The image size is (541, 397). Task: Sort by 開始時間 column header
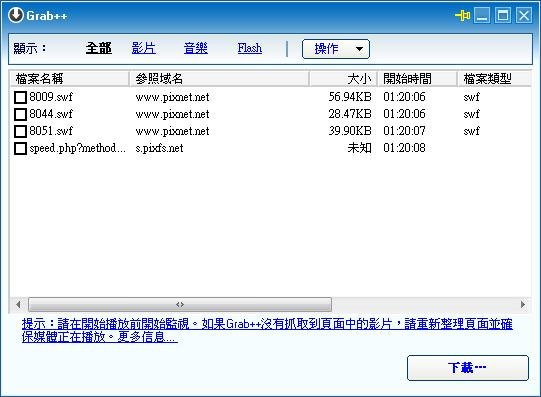[417, 79]
